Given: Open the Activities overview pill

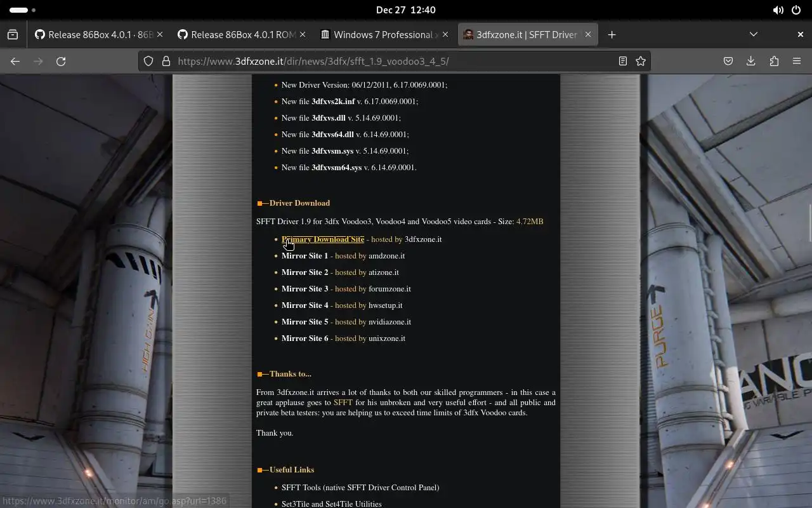Looking at the screenshot, I should [23, 10].
